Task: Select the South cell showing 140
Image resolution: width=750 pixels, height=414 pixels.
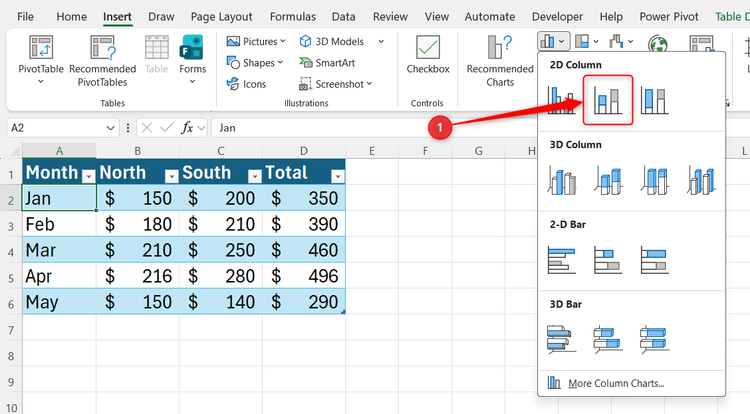Action: pyautogui.click(x=221, y=302)
